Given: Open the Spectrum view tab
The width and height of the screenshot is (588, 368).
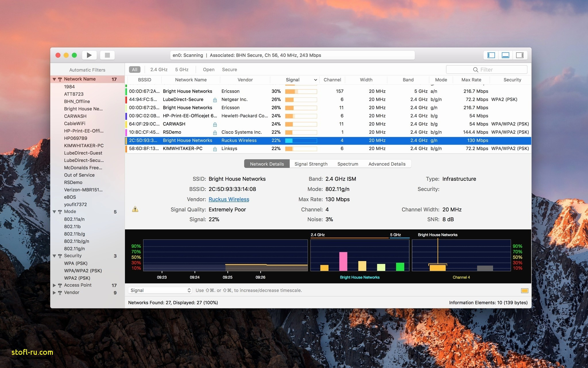Looking at the screenshot, I should (348, 164).
